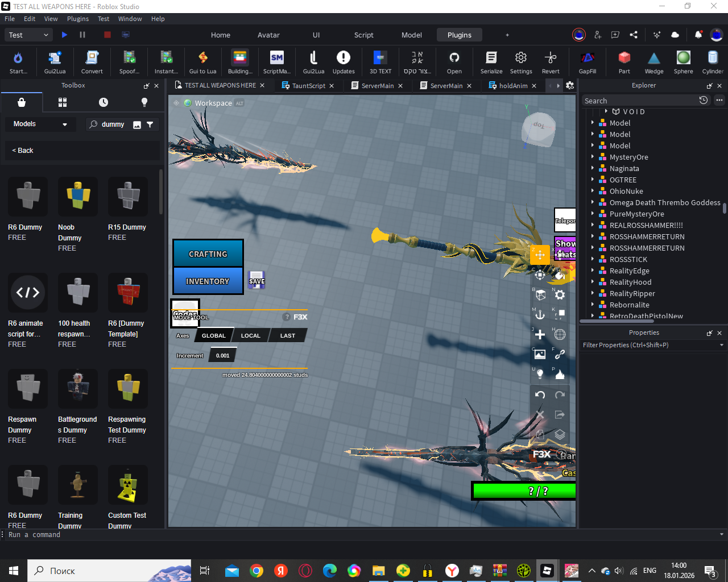Toggle the F3X Material gear tool
Image resolution: width=728 pixels, height=582 pixels.
560,294
